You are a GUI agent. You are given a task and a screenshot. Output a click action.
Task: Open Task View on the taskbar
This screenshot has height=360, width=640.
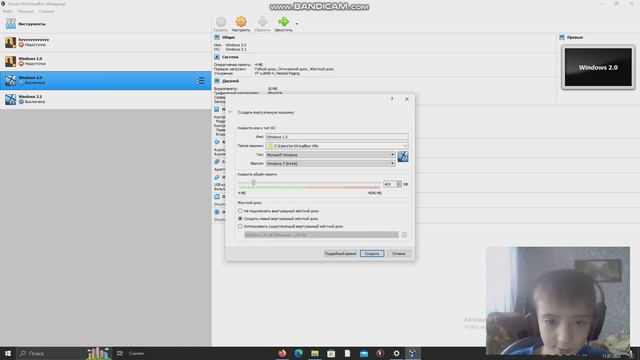click(120, 353)
